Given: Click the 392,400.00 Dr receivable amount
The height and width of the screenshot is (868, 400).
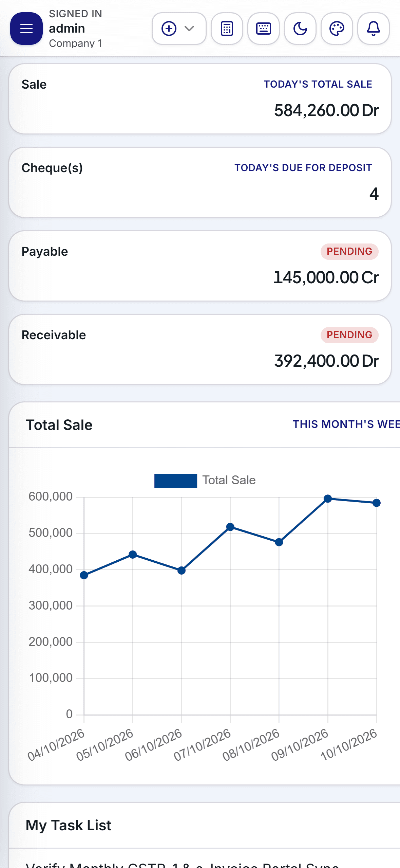Looking at the screenshot, I should coord(326,361).
